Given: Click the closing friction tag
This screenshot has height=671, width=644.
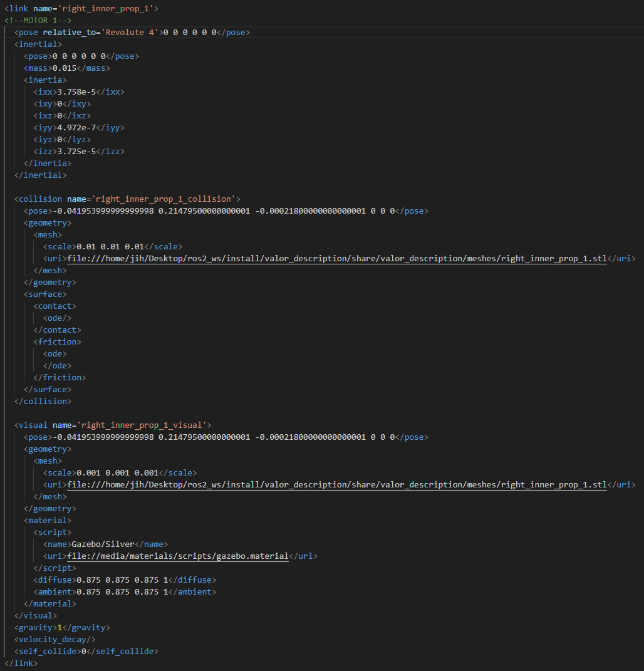Looking at the screenshot, I should click(60, 378).
